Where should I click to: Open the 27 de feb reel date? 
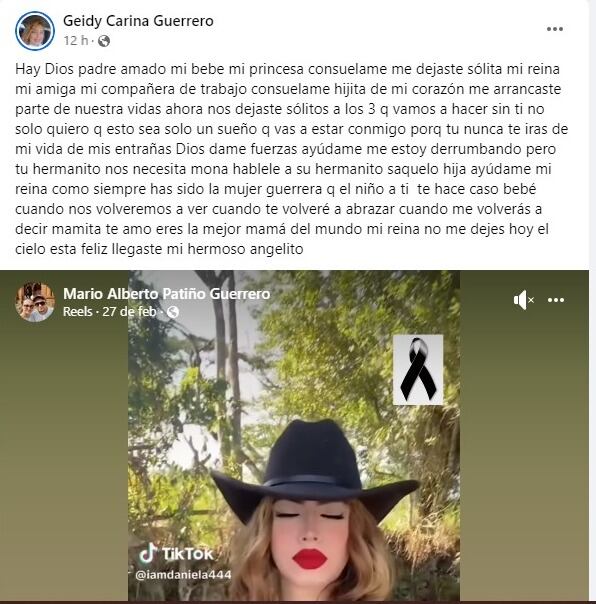tap(129, 312)
